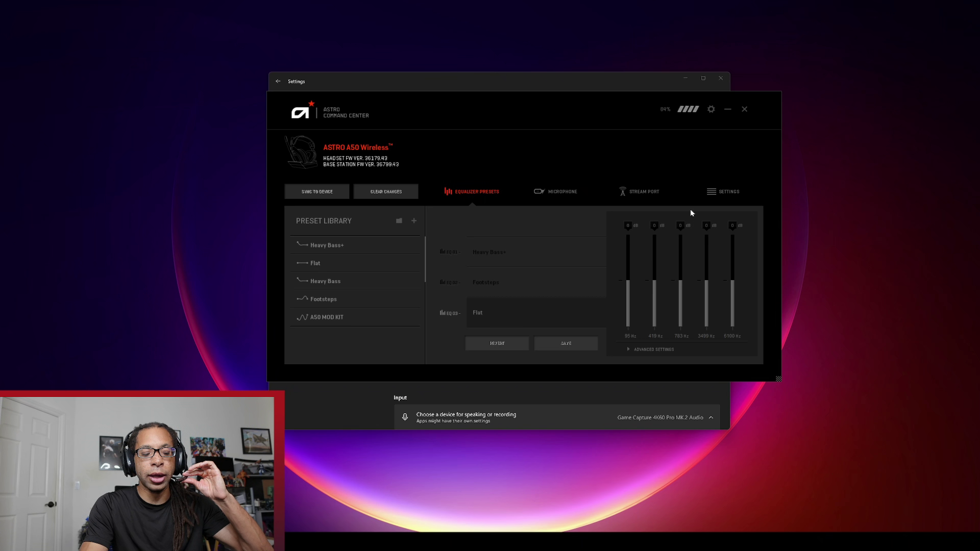Click the EQ 01 slot icon
The image size is (980, 551).
(443, 252)
